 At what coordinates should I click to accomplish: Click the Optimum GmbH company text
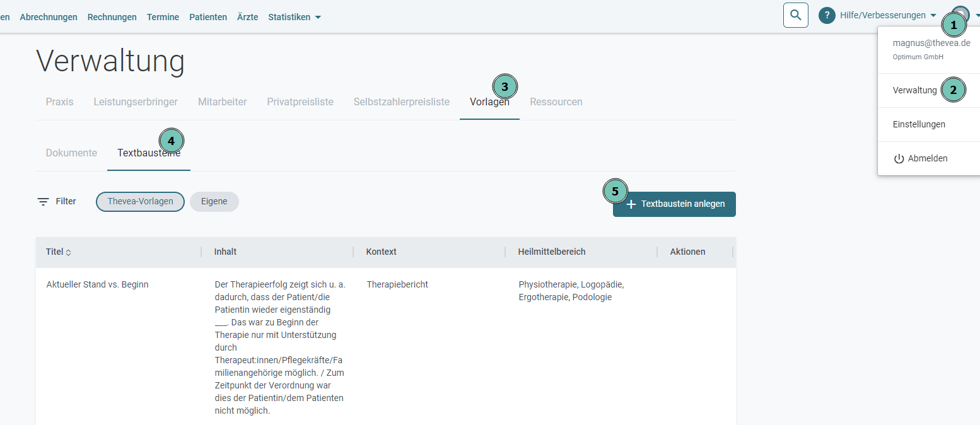coord(918,57)
